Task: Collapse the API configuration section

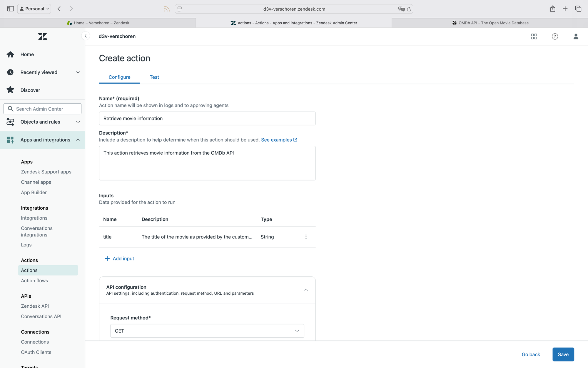Action: (305, 290)
